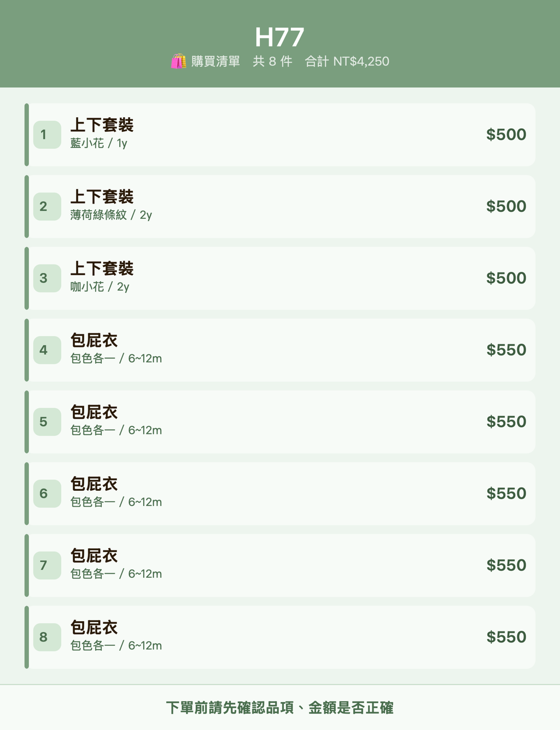
Task: Select the 薄荷綠條紋 / 2y item
Action: [x=280, y=206]
